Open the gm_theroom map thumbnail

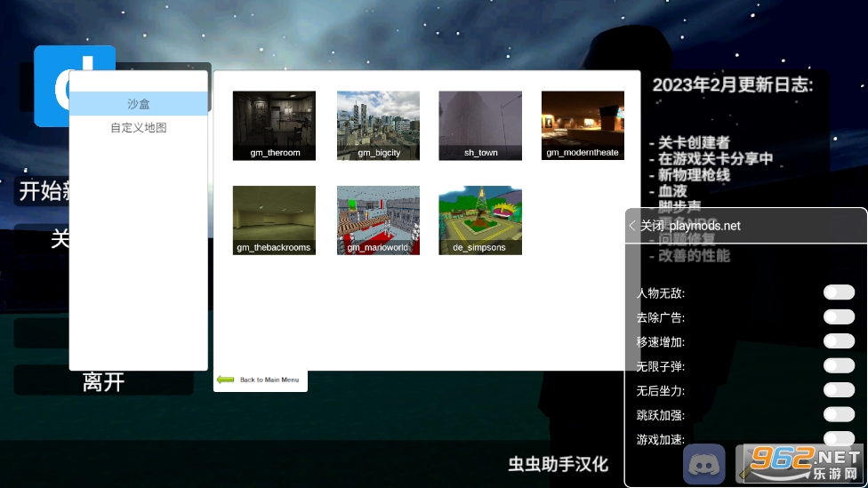coord(274,125)
